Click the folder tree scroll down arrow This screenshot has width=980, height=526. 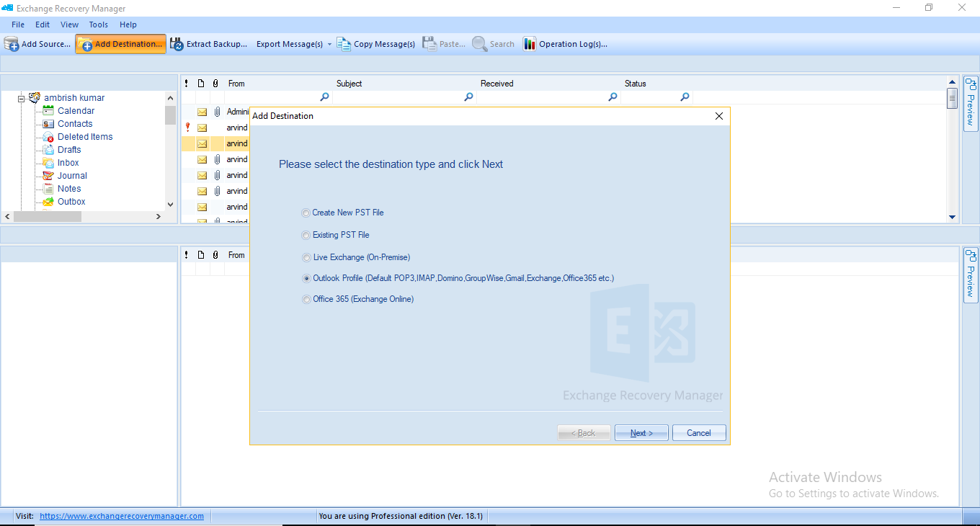(x=171, y=204)
